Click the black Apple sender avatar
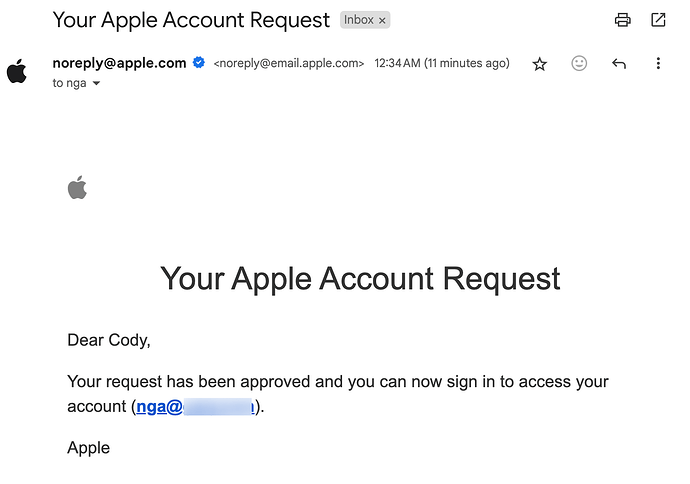 [17, 71]
